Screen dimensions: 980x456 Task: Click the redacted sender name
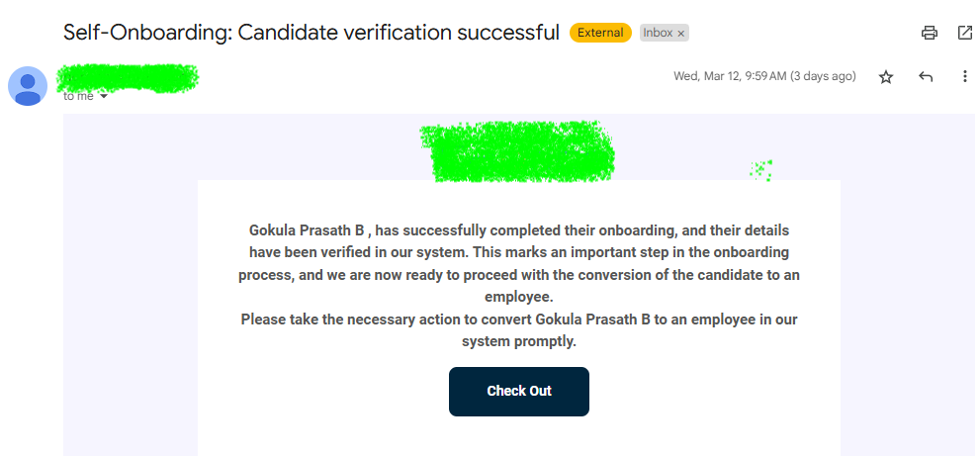tap(129, 78)
